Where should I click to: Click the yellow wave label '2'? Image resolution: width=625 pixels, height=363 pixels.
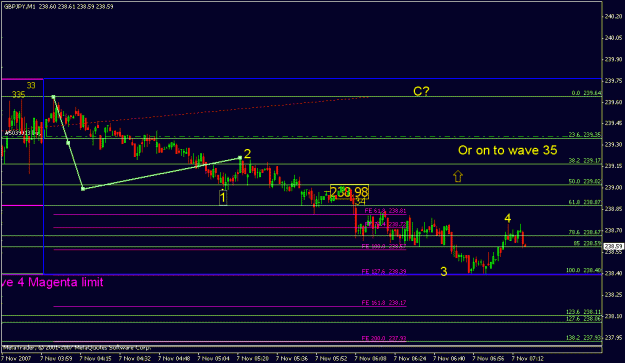[247, 154]
